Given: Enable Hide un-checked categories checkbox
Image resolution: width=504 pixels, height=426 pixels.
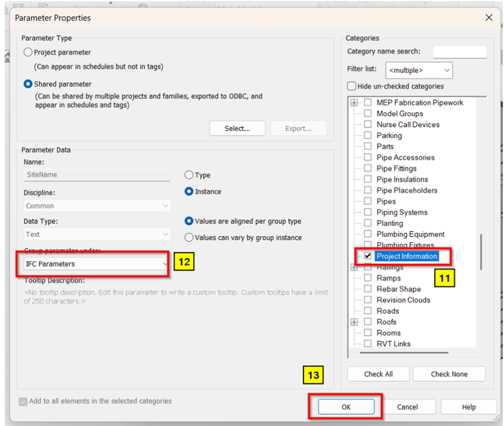Looking at the screenshot, I should pyautogui.click(x=351, y=86).
